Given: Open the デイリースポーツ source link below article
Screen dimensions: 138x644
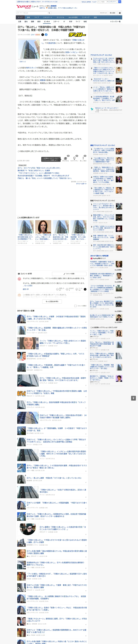Looking at the screenshot, I should 81,184.
